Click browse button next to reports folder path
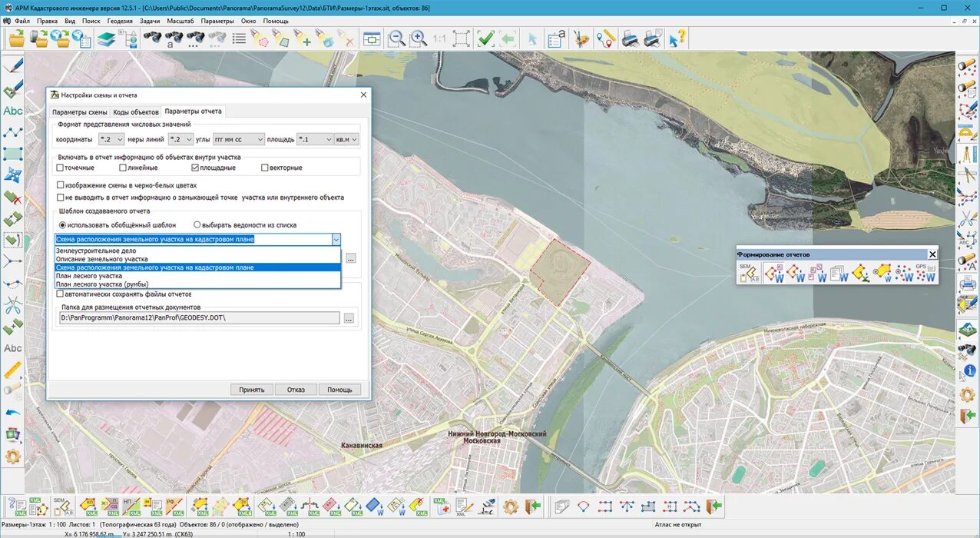 click(x=349, y=317)
